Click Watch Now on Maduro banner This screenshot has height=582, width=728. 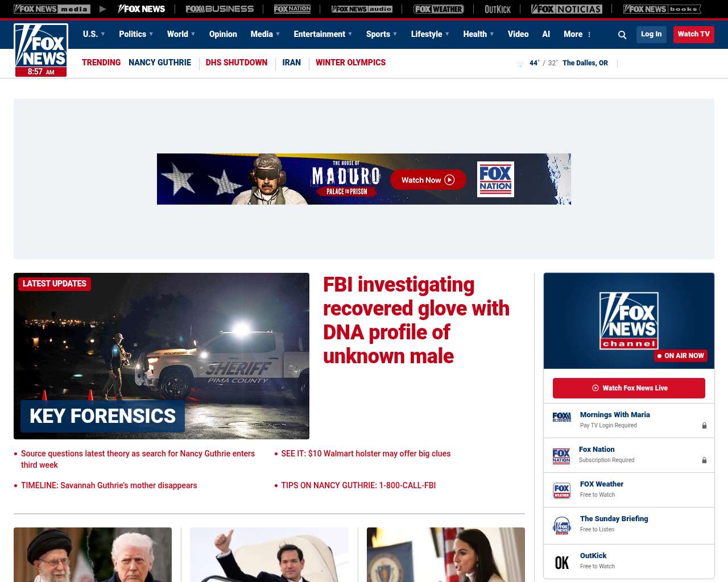coord(428,180)
